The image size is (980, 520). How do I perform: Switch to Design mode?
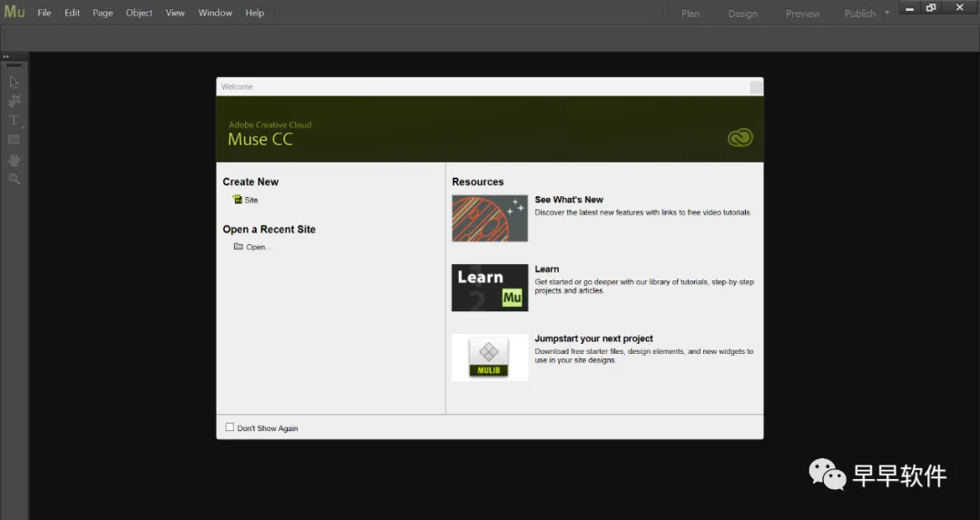(x=742, y=13)
